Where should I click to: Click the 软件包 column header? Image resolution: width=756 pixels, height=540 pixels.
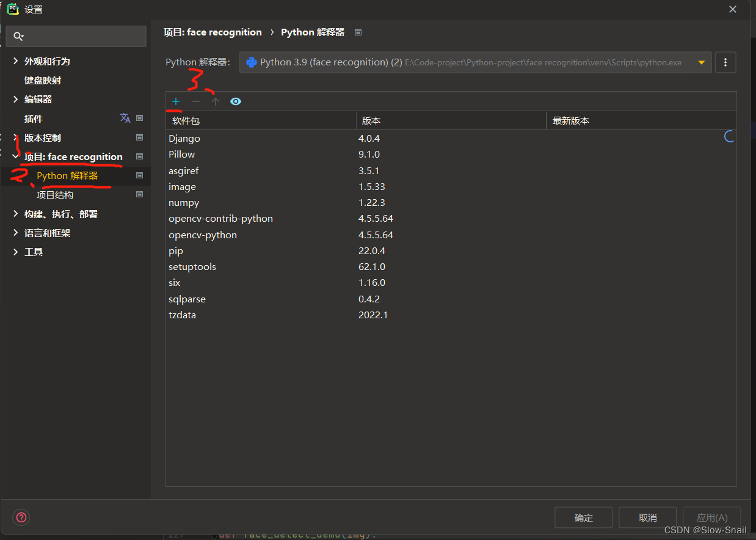tap(261, 120)
